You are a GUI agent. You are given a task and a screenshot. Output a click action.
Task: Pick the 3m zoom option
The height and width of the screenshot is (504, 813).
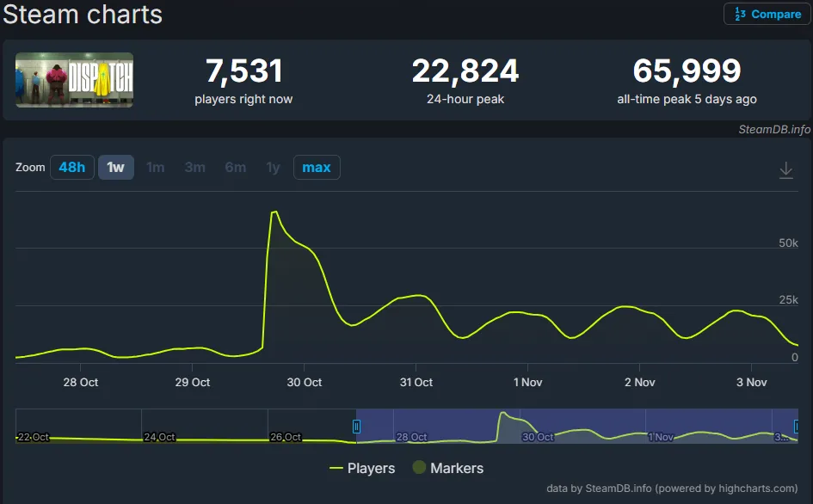point(195,167)
